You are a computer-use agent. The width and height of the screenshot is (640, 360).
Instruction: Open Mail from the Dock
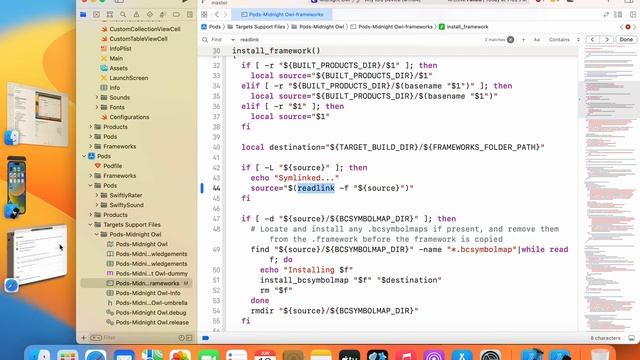[124, 354]
